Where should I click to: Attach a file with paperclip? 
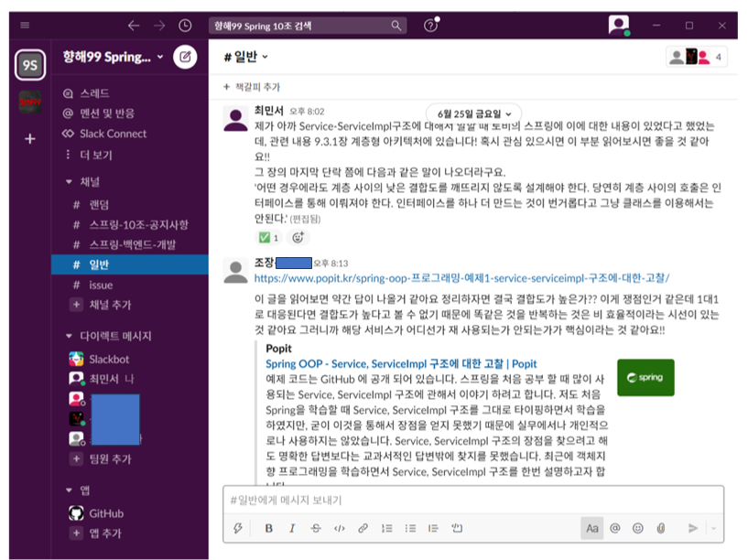tap(661, 528)
